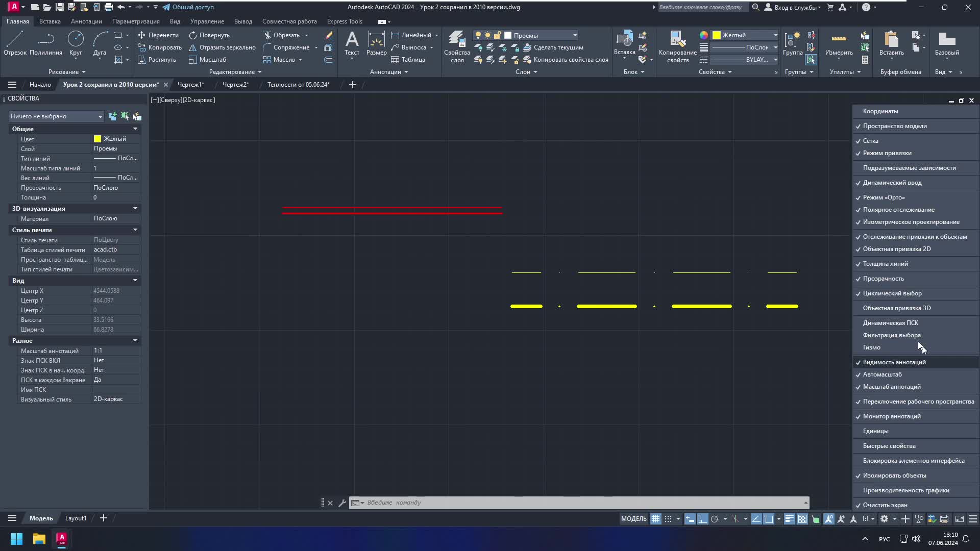
Task: Click the Растянуть stretch tool
Action: (x=157, y=60)
